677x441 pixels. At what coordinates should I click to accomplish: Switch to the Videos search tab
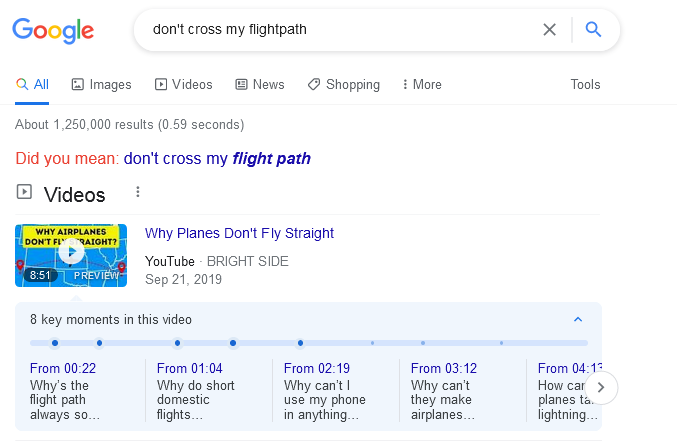[184, 85]
